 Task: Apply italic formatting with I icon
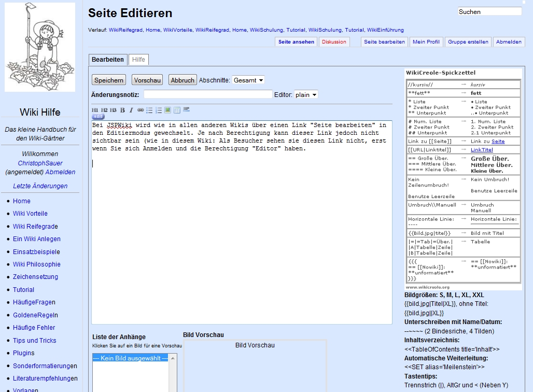[x=131, y=110]
